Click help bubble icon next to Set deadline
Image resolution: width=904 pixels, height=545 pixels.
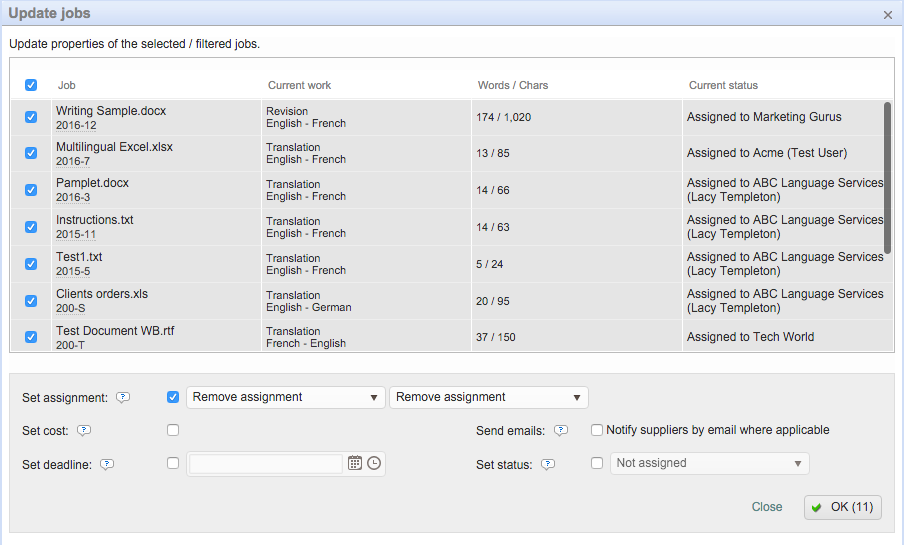[x=107, y=464]
